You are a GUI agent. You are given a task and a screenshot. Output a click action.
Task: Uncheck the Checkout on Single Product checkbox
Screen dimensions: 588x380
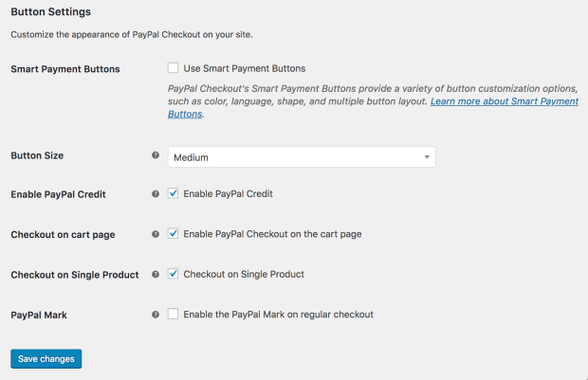click(173, 274)
